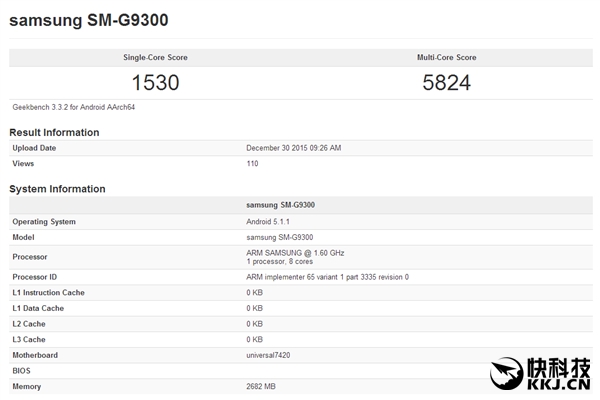Select '0 KB' in L1 Instruction Cache row
Image resolution: width=600 pixels, height=400 pixels.
click(254, 293)
